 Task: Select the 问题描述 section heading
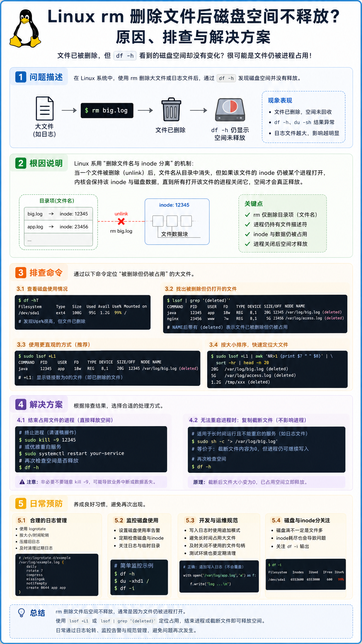click(46, 77)
